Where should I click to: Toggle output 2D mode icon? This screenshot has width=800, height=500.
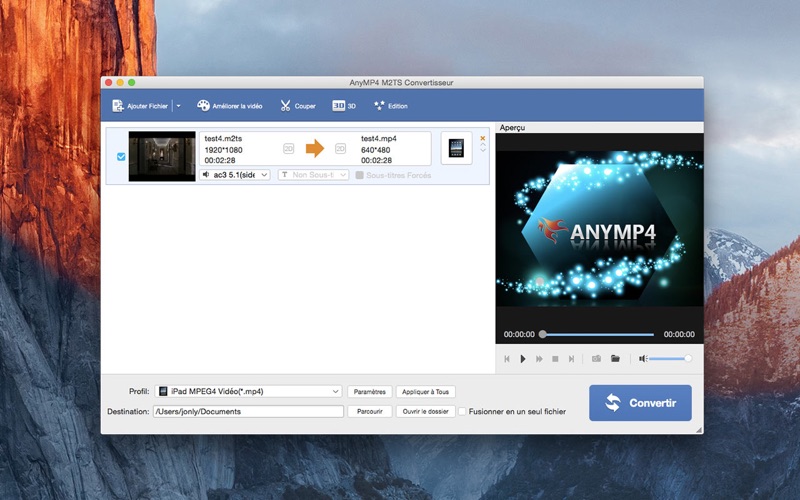[x=340, y=148]
